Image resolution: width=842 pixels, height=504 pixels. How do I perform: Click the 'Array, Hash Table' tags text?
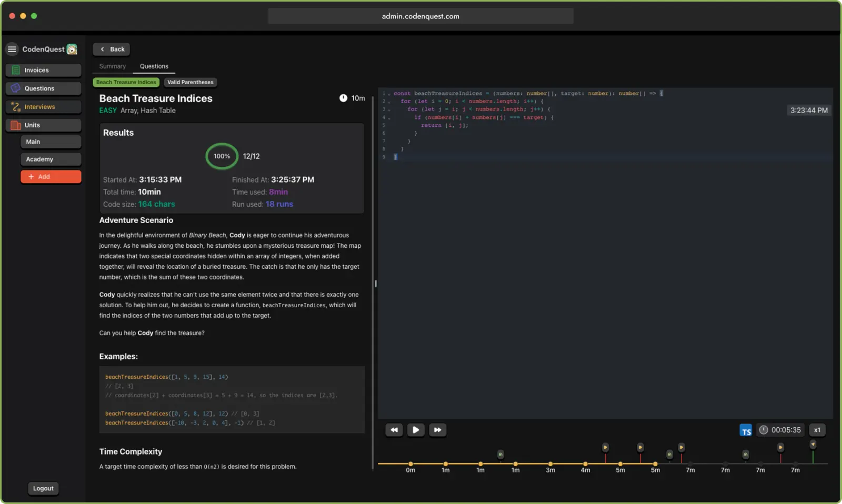[x=148, y=110]
